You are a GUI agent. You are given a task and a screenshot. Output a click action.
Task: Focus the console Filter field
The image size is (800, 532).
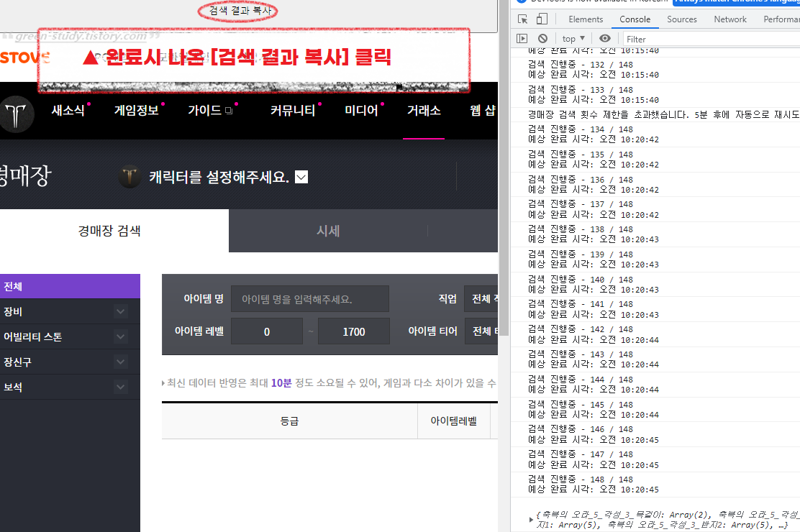click(711, 40)
